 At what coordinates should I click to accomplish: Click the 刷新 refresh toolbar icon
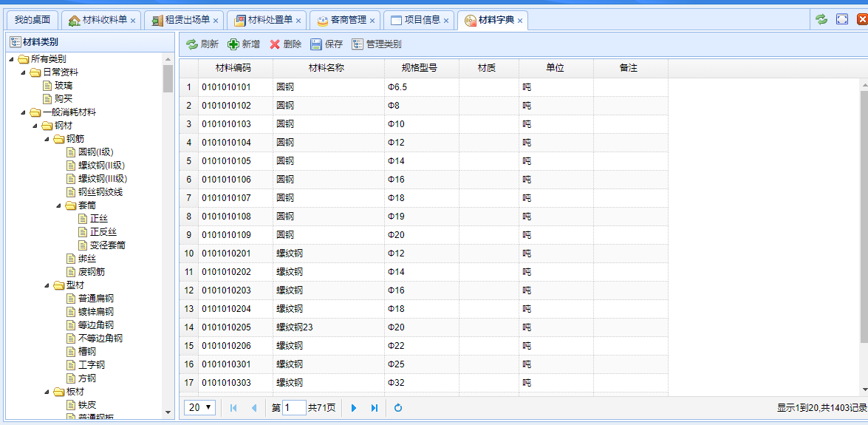click(x=191, y=44)
